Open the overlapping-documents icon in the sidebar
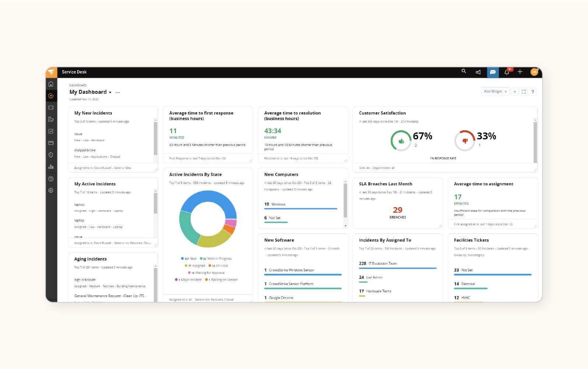588x369 pixels. tap(51, 119)
